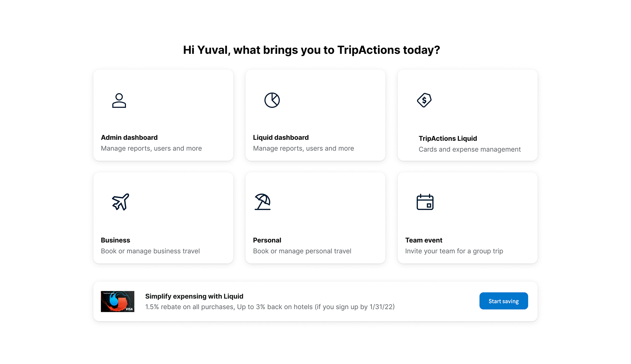
Task: Open the Liquid dashboard card title
Action: 281,138
